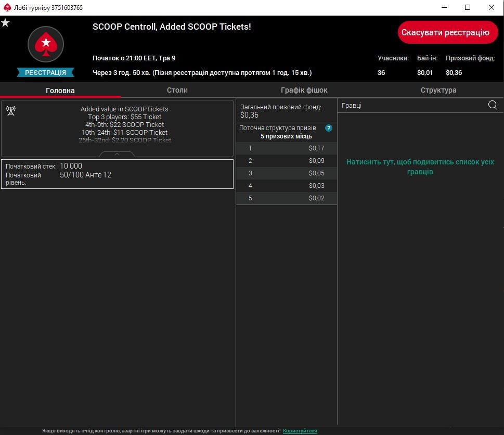
Task: Click Скасувати реєстрацію button
Action: point(448,32)
